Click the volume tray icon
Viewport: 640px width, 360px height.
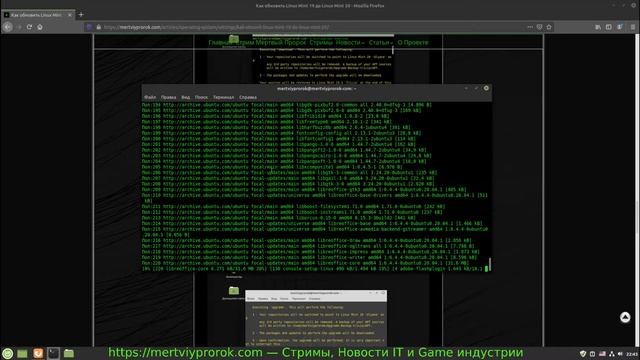pyautogui.click(x=620, y=354)
